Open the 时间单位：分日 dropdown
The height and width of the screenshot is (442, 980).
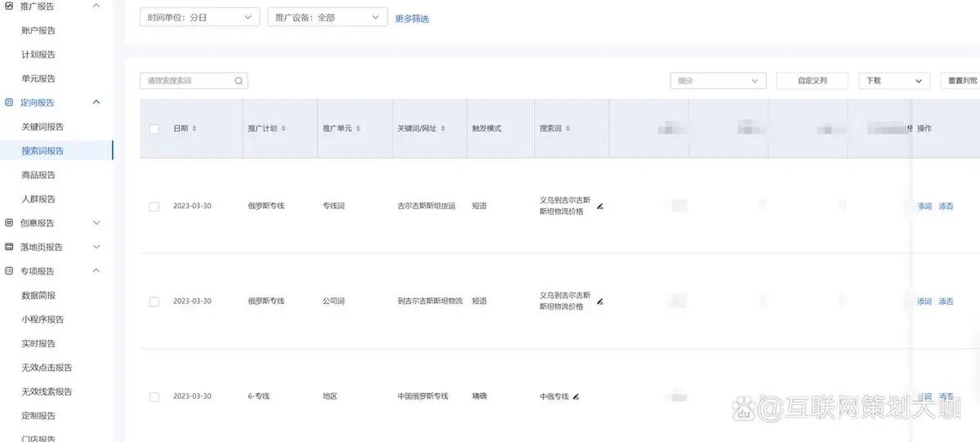pos(199,17)
